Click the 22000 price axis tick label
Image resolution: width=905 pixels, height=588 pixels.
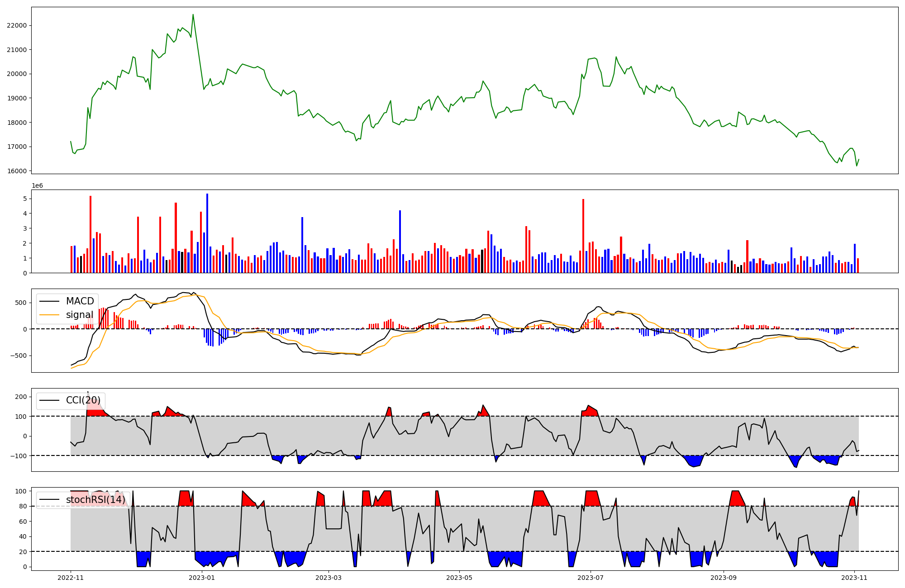(x=17, y=25)
